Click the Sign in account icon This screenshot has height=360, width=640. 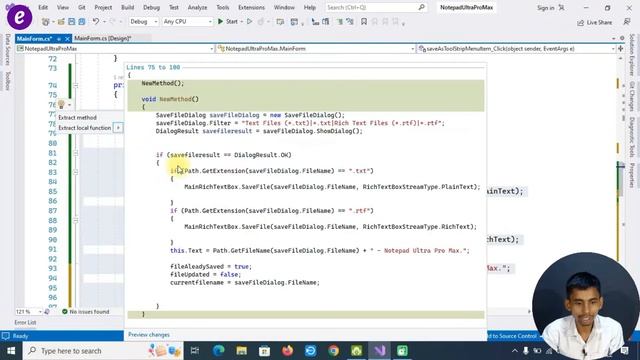[562, 7]
